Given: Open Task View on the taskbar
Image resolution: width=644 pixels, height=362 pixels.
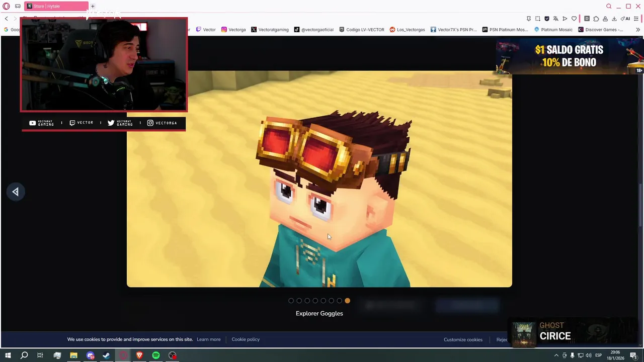Looking at the screenshot, I should (x=40, y=355).
